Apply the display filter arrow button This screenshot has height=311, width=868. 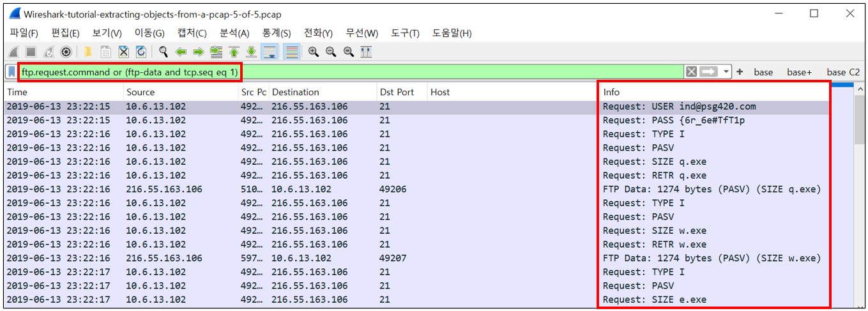tap(709, 72)
